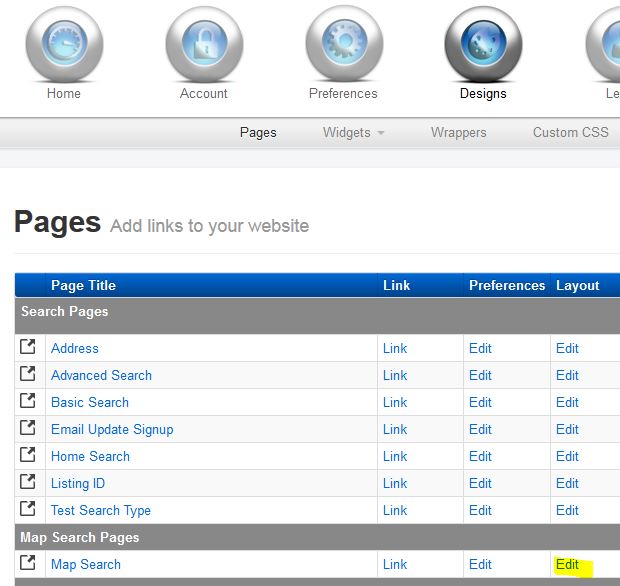620x586 pixels.
Task: Edit Preferences for Listing ID
Action: pyautogui.click(x=480, y=483)
